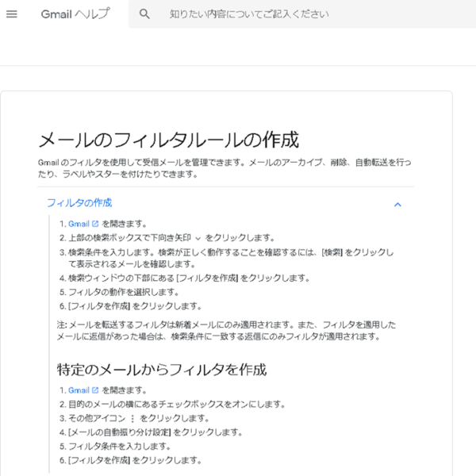The image size is (476, 476).
Task: Click the external link icon under 特定のメール heading
Action: click(95, 390)
